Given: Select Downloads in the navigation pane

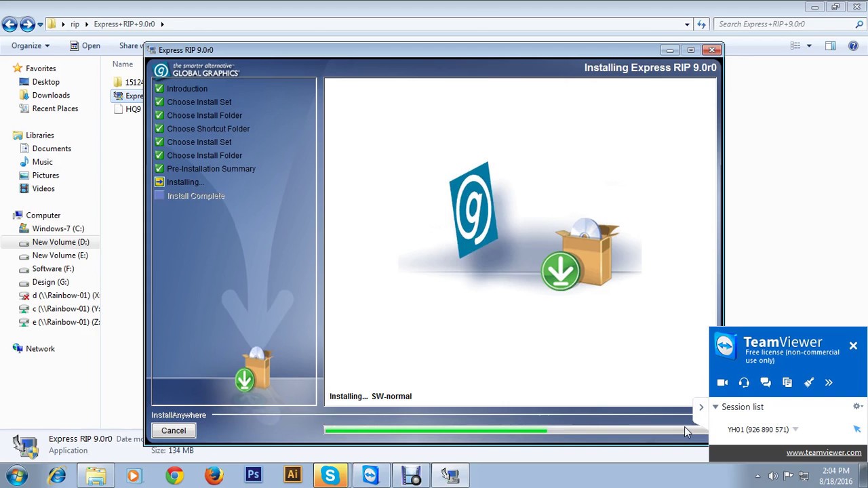Looking at the screenshot, I should coord(51,95).
